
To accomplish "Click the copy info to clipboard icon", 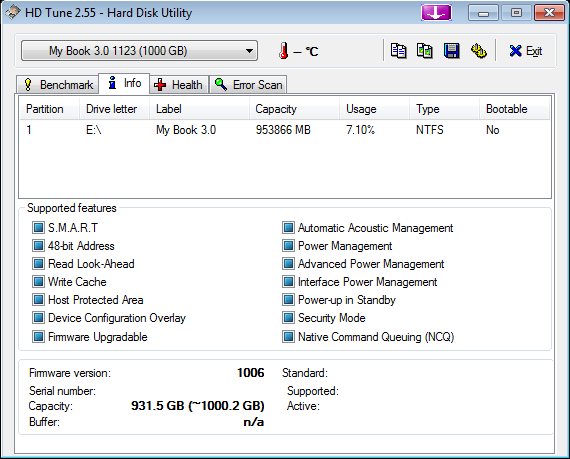I will point(398,51).
